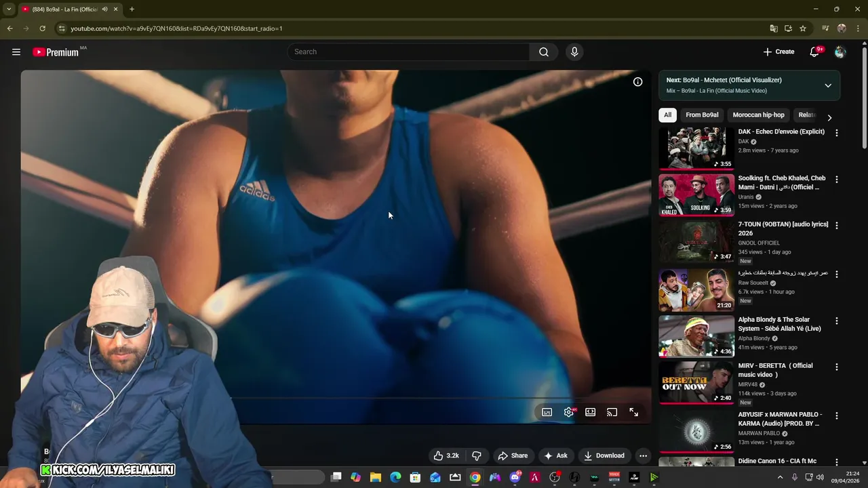Open Chrome three-dot menu

coord(858,28)
